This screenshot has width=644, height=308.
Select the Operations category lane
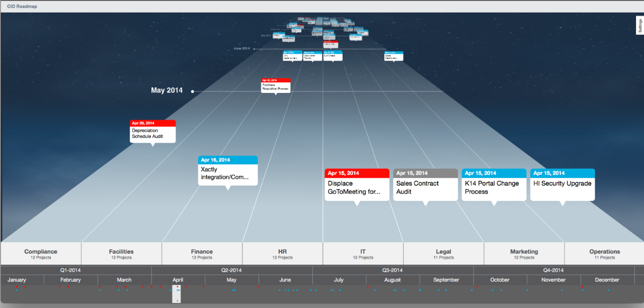604,254
